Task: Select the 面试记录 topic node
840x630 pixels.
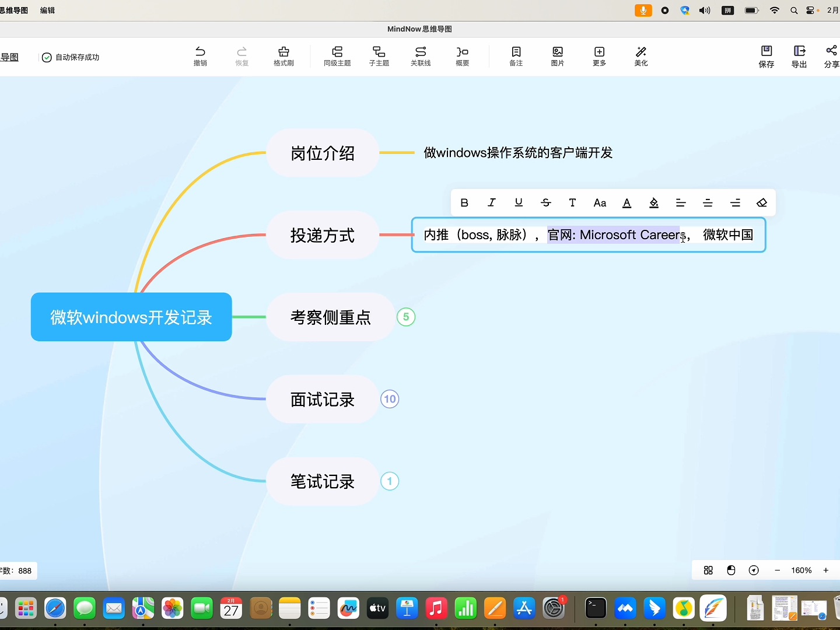Action: click(323, 399)
